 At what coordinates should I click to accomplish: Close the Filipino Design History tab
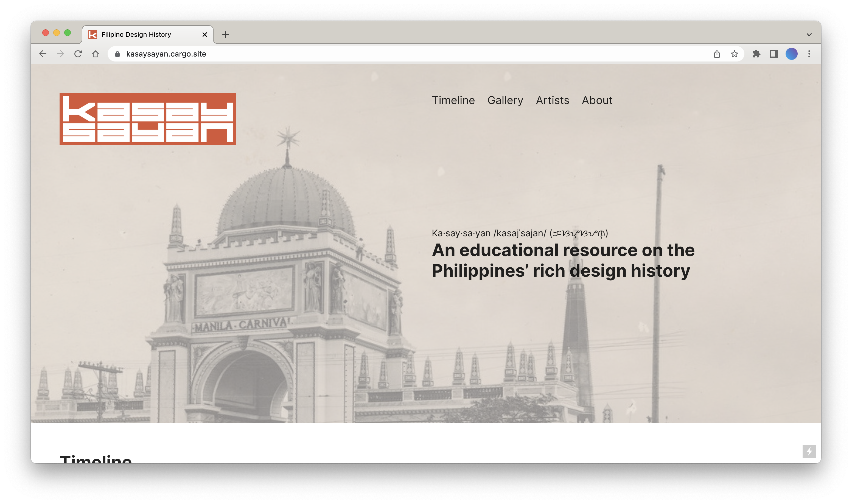coord(205,35)
